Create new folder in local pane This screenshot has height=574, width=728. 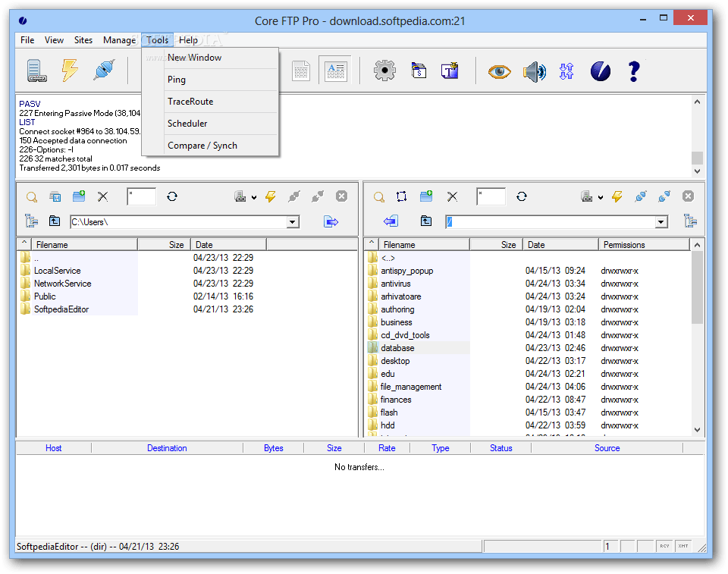click(x=79, y=196)
